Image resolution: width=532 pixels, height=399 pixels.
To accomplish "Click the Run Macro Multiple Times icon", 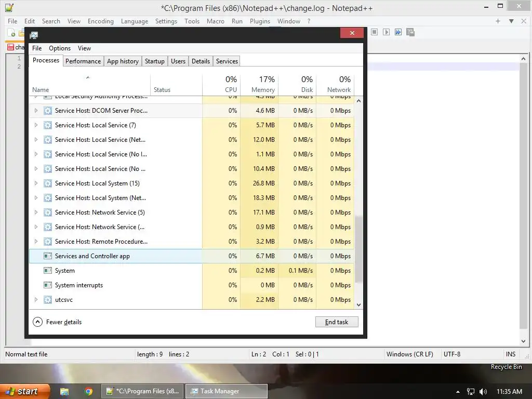I will [398, 32].
